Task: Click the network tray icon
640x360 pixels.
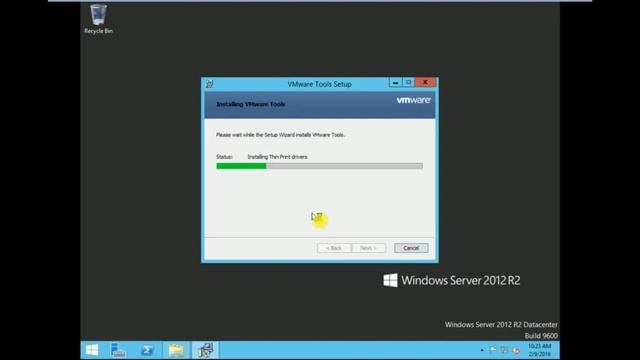Action: 504,350
